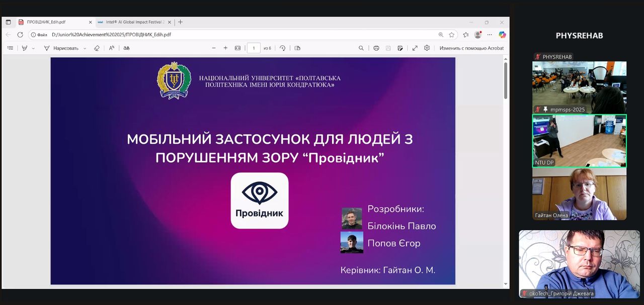
Task: Click Изменить с помощью Acrobat button
Action: point(471,48)
